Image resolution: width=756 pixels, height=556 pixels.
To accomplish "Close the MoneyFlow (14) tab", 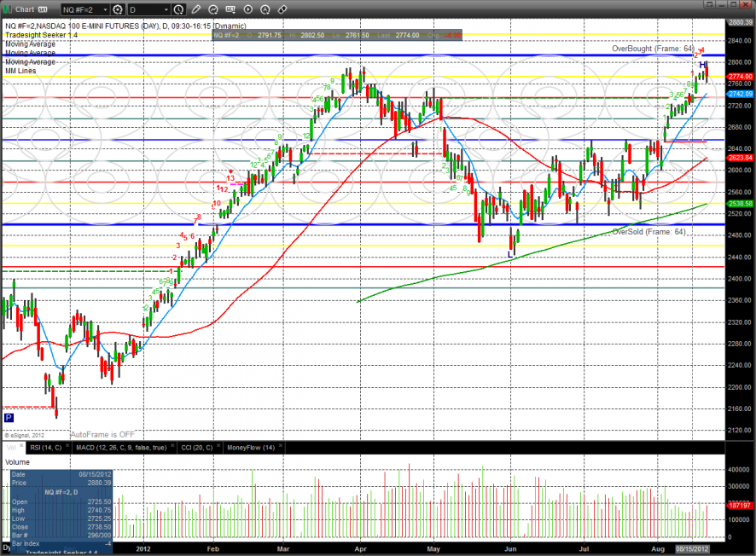I will 281,446.
